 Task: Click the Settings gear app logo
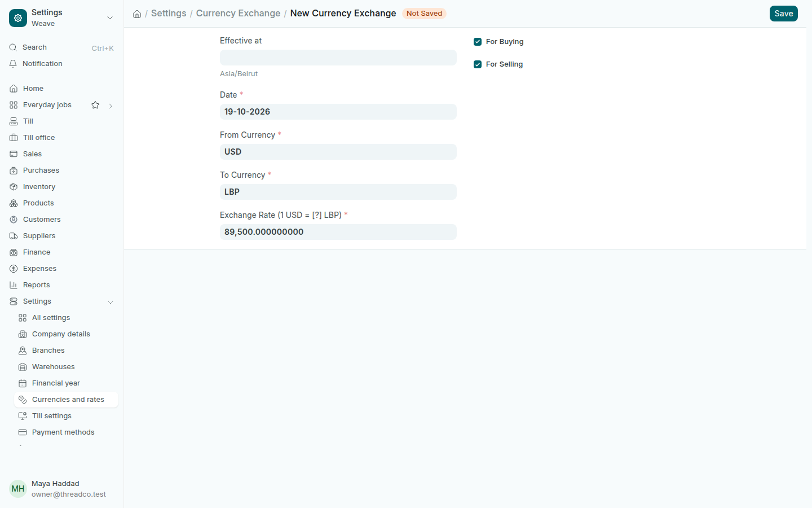tap(18, 18)
